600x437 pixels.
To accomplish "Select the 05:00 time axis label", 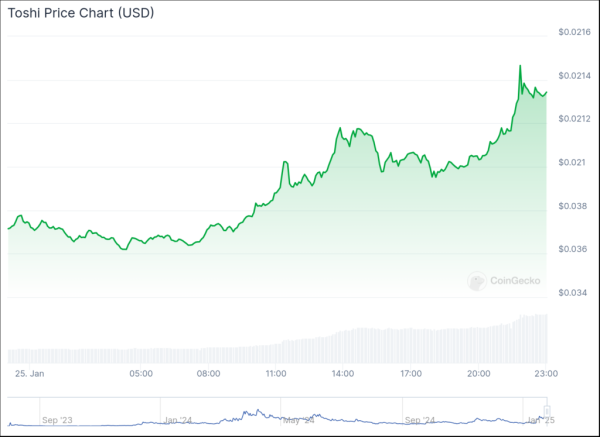I will pos(141,374).
